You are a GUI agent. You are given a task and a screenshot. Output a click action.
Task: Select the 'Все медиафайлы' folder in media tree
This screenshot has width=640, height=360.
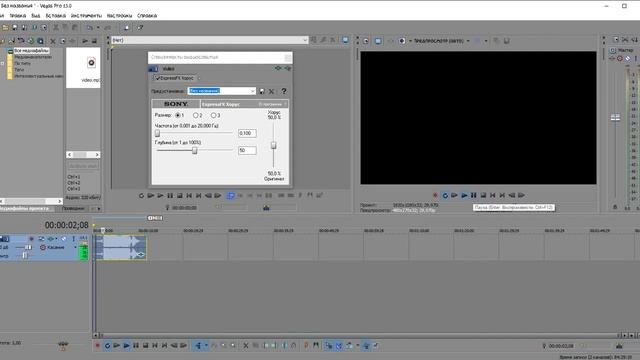point(31,51)
